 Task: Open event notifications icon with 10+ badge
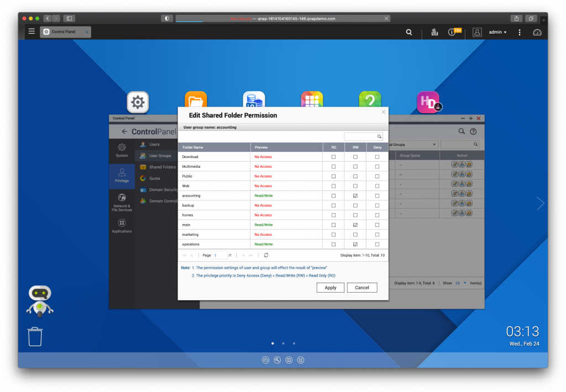tap(452, 32)
